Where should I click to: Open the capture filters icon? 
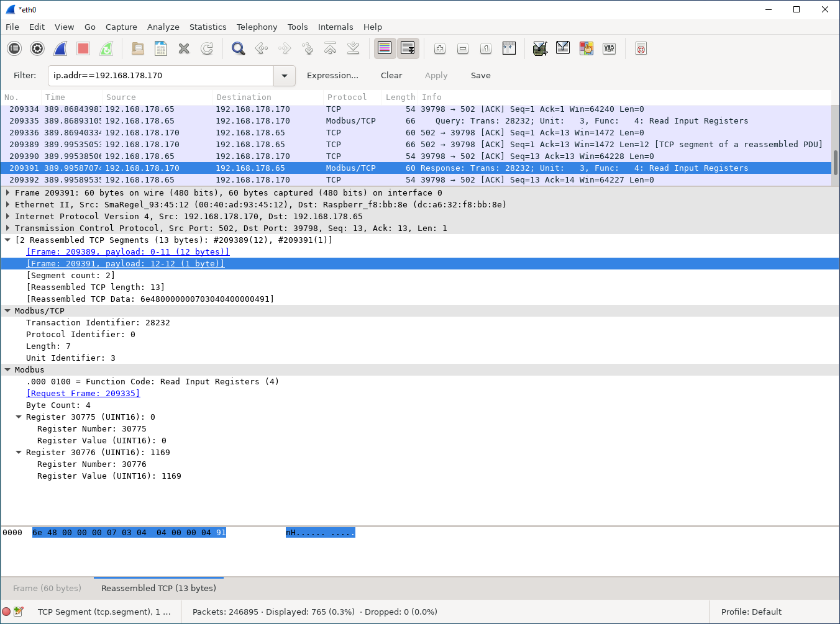pyautogui.click(x=540, y=48)
